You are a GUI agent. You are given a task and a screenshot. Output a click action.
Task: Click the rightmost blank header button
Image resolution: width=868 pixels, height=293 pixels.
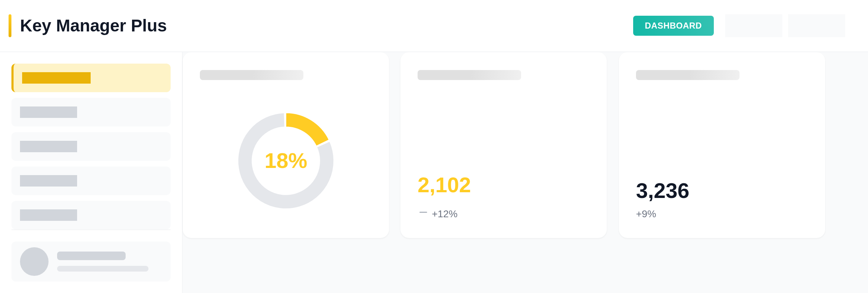(816, 26)
